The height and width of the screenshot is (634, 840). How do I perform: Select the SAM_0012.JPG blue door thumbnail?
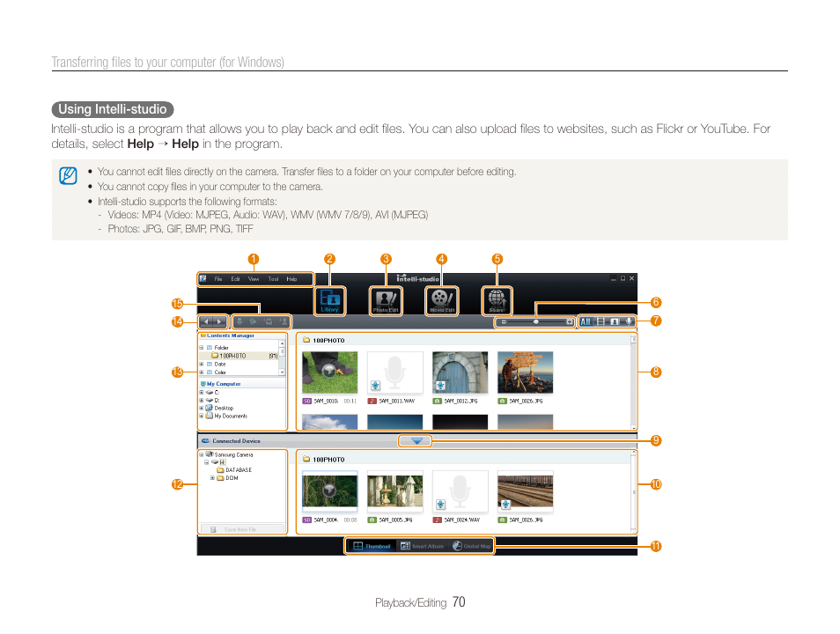[461, 372]
